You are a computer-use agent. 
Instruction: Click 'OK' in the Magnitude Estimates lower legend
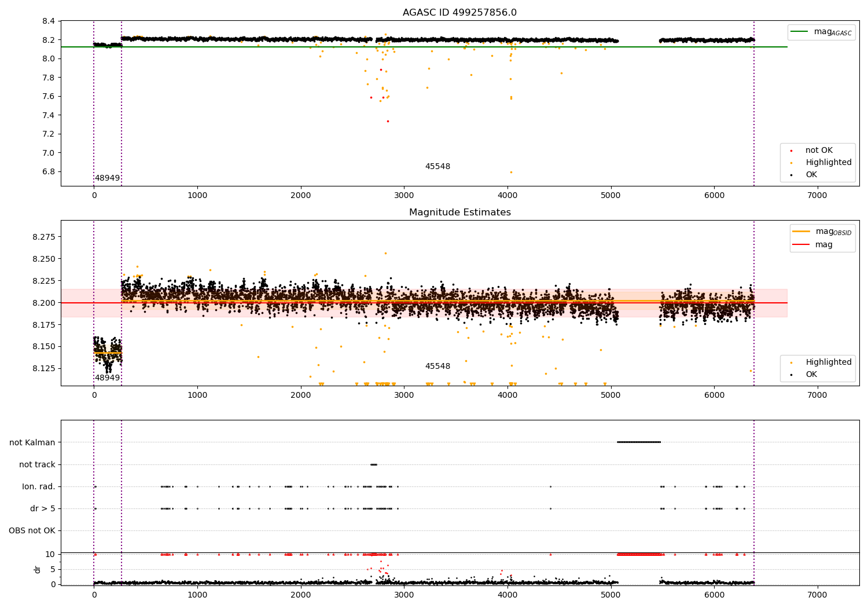tap(811, 375)
